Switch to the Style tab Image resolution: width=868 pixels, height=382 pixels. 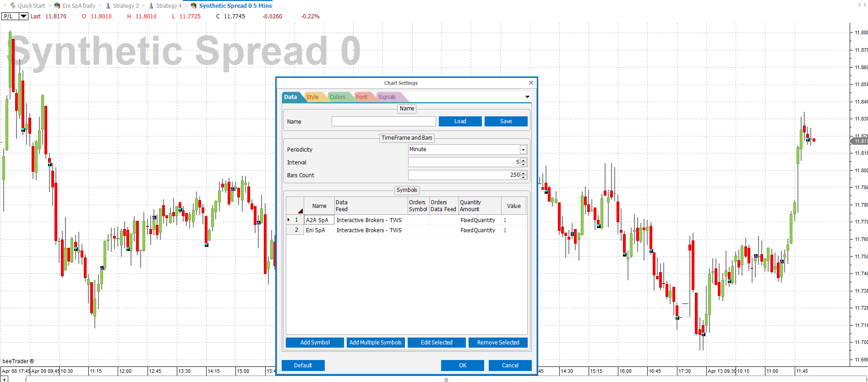click(313, 97)
